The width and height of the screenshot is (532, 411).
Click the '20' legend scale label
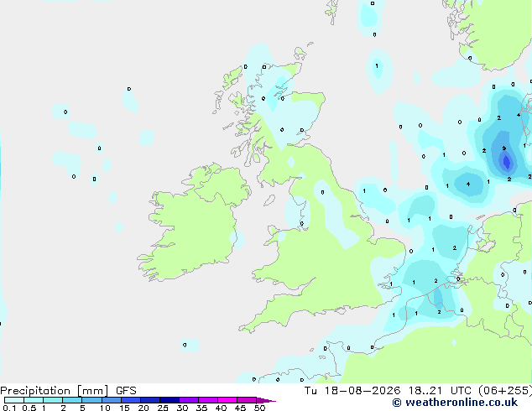click(x=143, y=408)
